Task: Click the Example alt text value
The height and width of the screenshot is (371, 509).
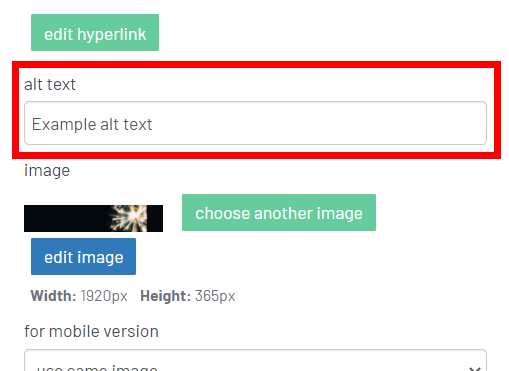Action: (x=92, y=124)
